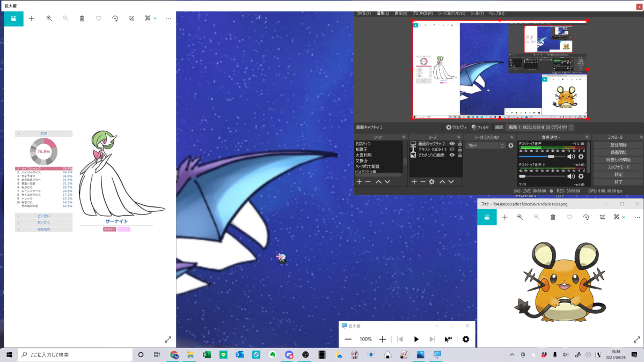Open the カット scene transition dropdown
Image resolution: width=644 pixels, height=362 pixels.
pyautogui.click(x=486, y=145)
